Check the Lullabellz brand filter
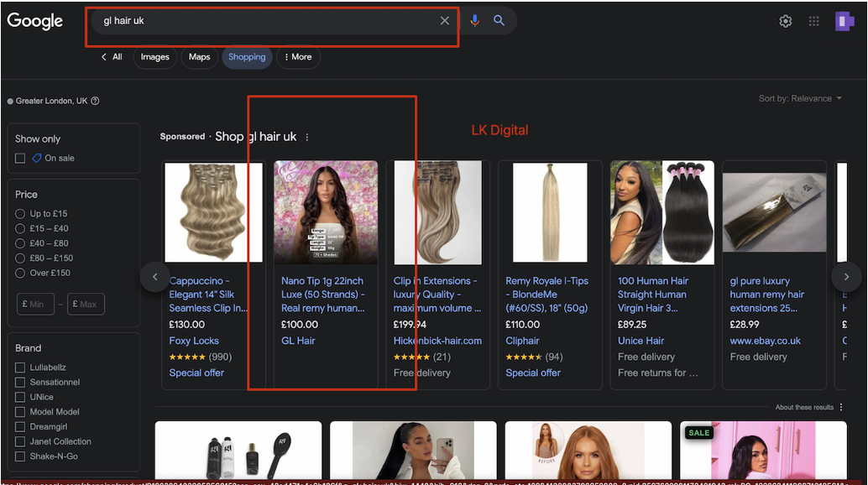This screenshot has width=868, height=485. tap(20, 368)
